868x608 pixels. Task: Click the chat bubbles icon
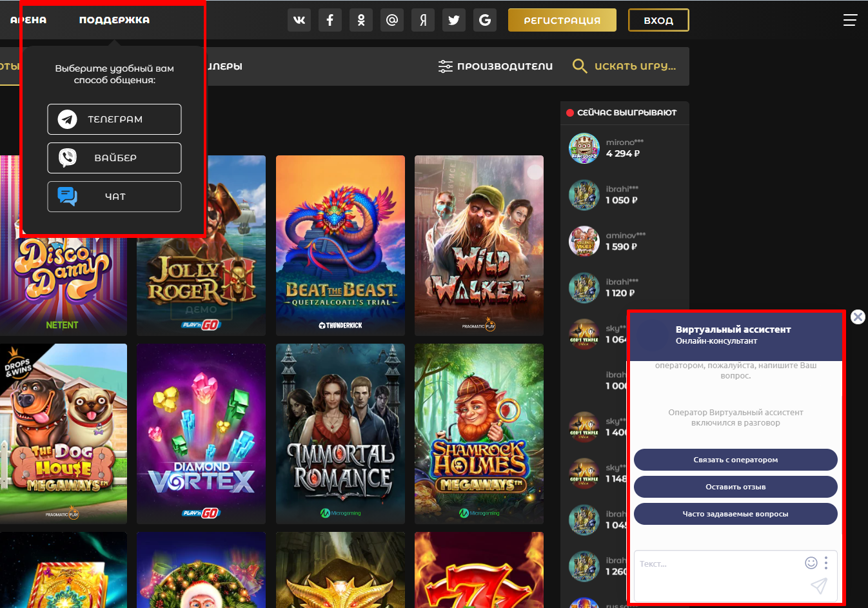click(x=68, y=196)
